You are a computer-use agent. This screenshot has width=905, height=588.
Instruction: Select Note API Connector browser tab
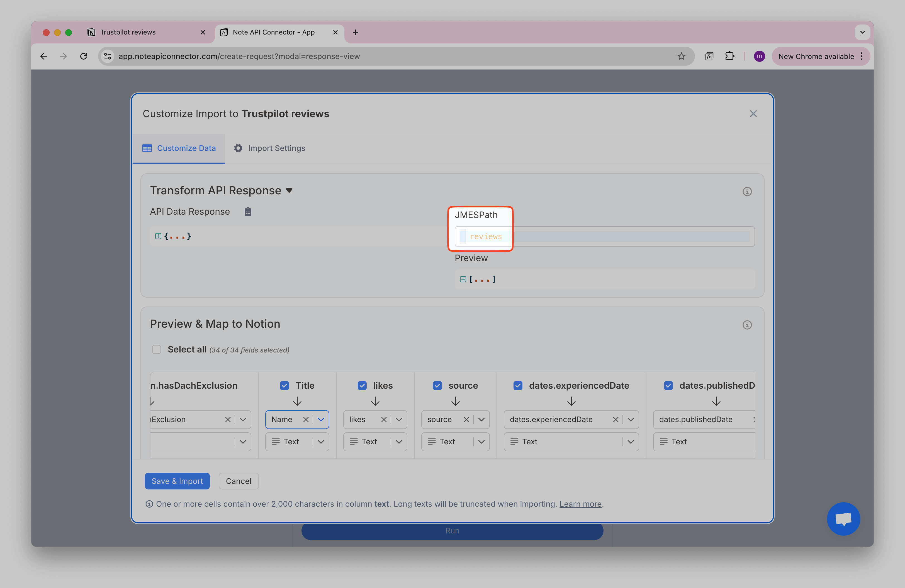[x=279, y=32]
